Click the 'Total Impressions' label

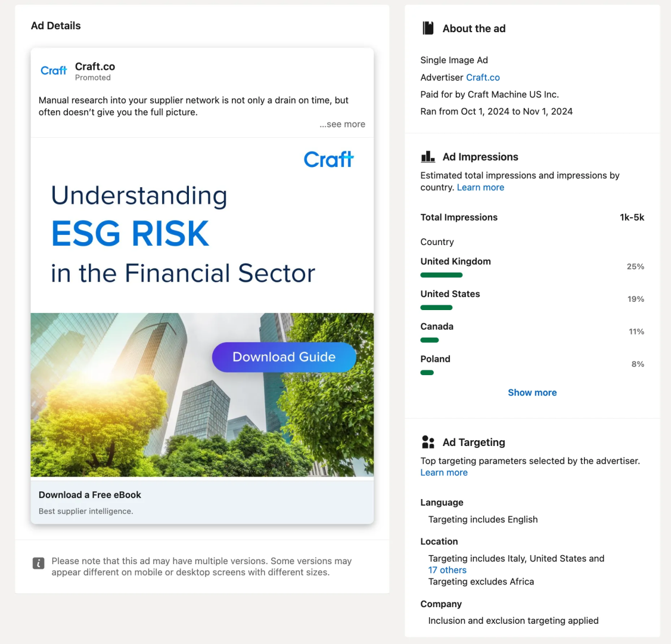pos(459,218)
